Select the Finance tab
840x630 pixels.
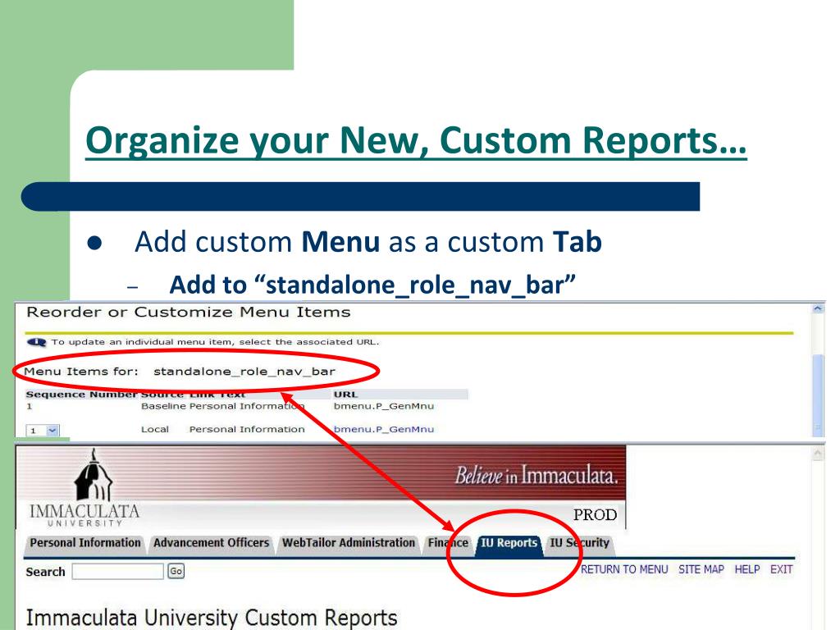(x=448, y=543)
